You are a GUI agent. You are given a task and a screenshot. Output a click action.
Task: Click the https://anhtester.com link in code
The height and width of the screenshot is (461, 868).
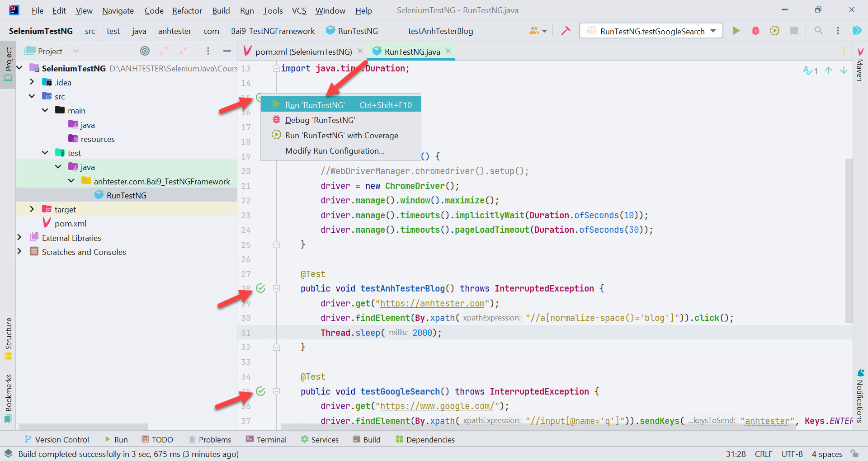point(433,303)
